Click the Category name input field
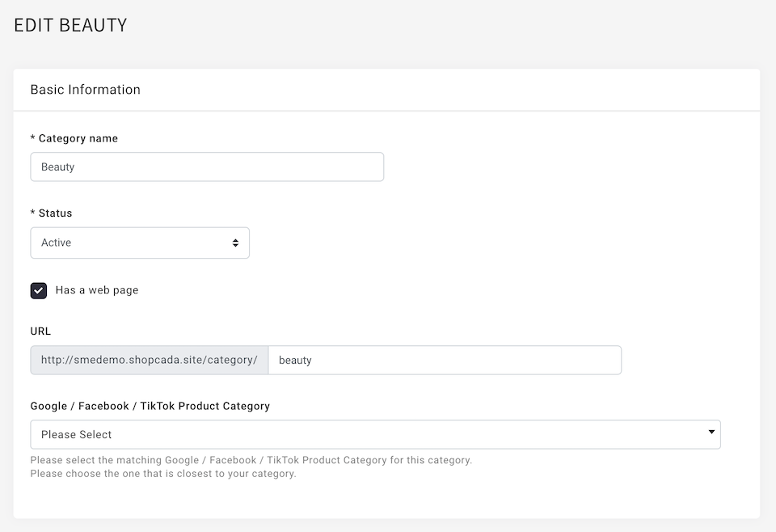The height and width of the screenshot is (532, 776). click(207, 167)
